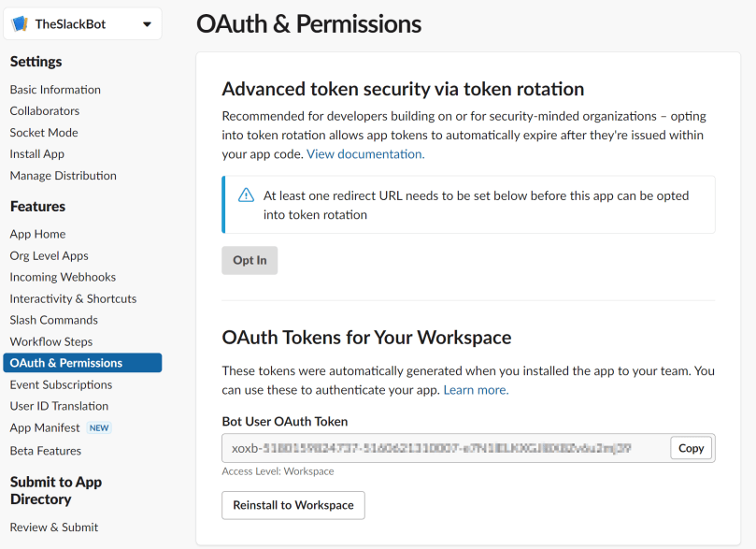Select Event Subscriptions
Screen dimensions: 756x549
(60, 384)
